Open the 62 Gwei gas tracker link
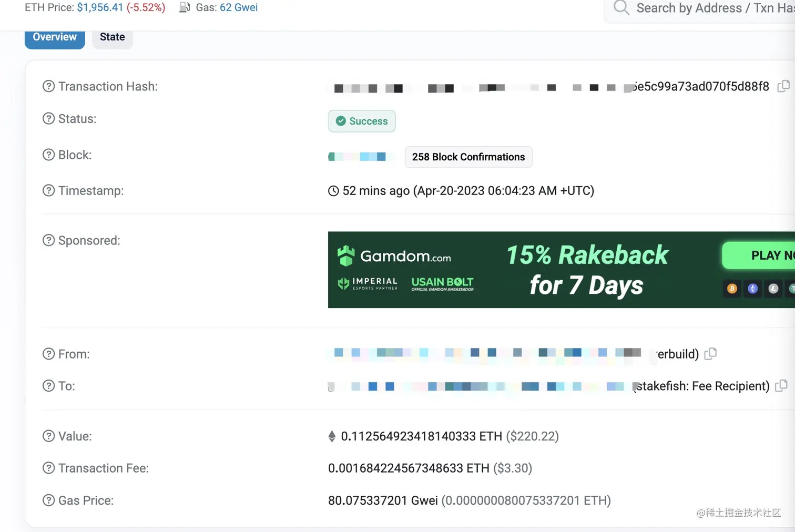The image size is (795, 532). [239, 7]
